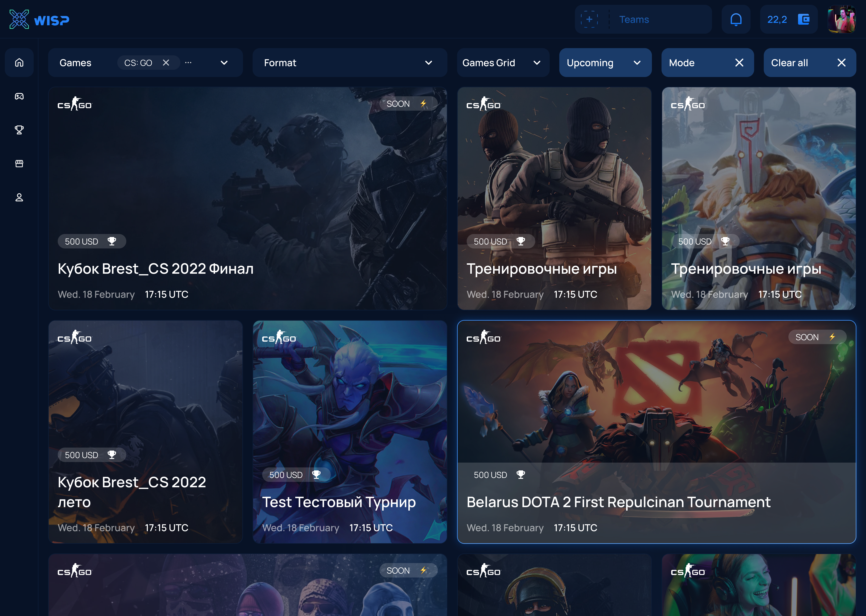Open Тренировочные игры card with masked soldiers
The image size is (866, 616).
click(x=554, y=198)
